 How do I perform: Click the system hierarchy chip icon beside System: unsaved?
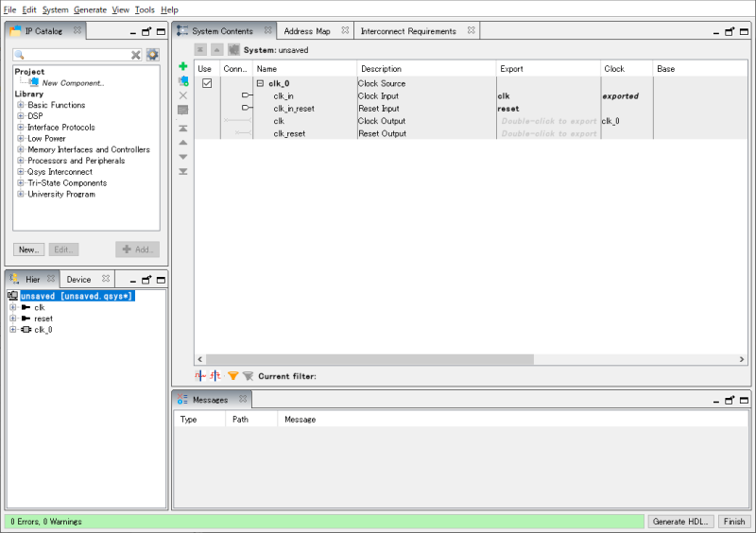[233, 50]
